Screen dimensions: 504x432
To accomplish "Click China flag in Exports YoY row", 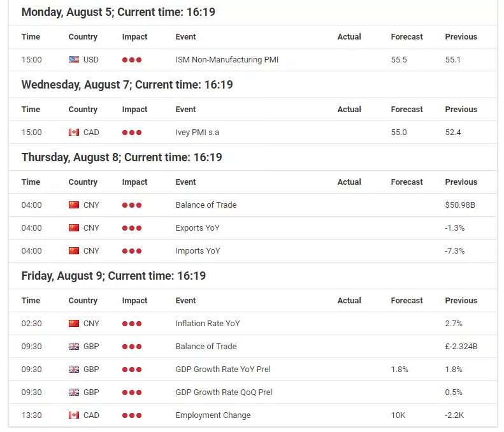I will pos(74,228).
